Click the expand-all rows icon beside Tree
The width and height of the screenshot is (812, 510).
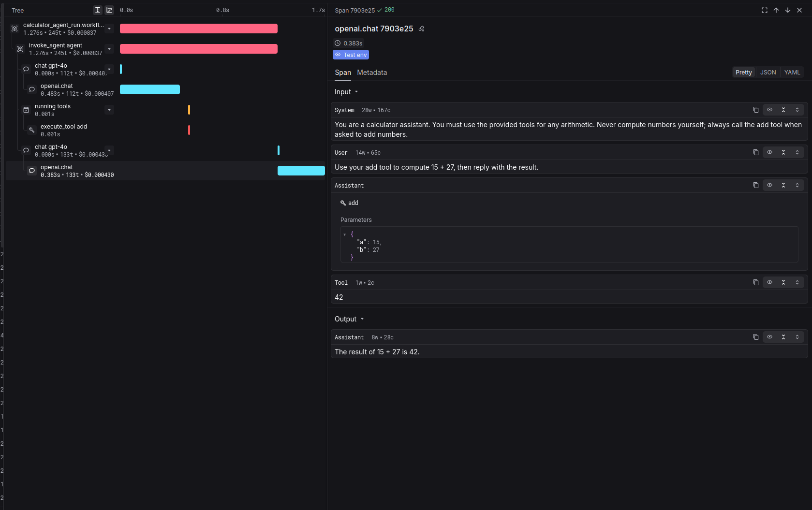pyautogui.click(x=98, y=10)
